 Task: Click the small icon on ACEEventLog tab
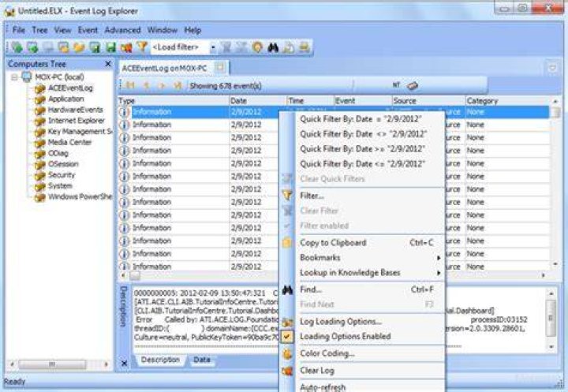220,68
